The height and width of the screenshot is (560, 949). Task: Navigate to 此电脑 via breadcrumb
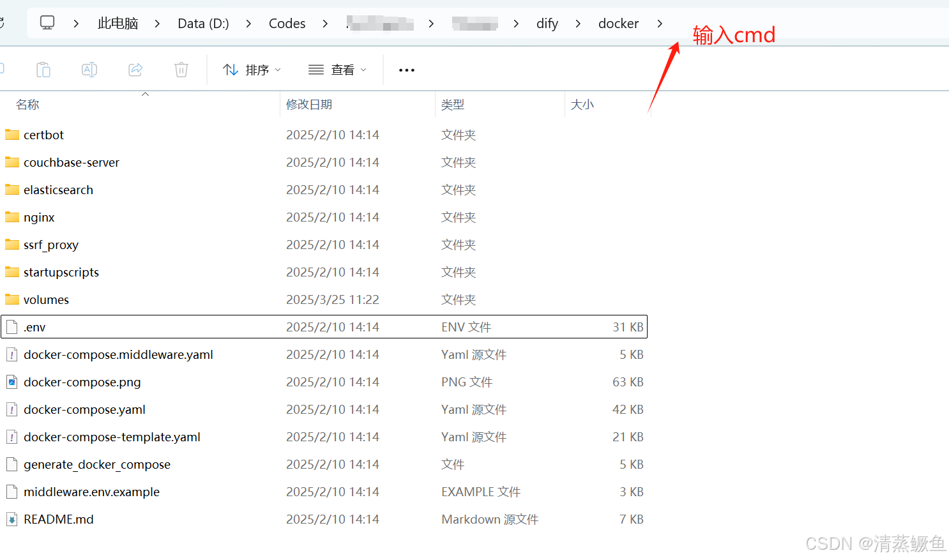118,23
